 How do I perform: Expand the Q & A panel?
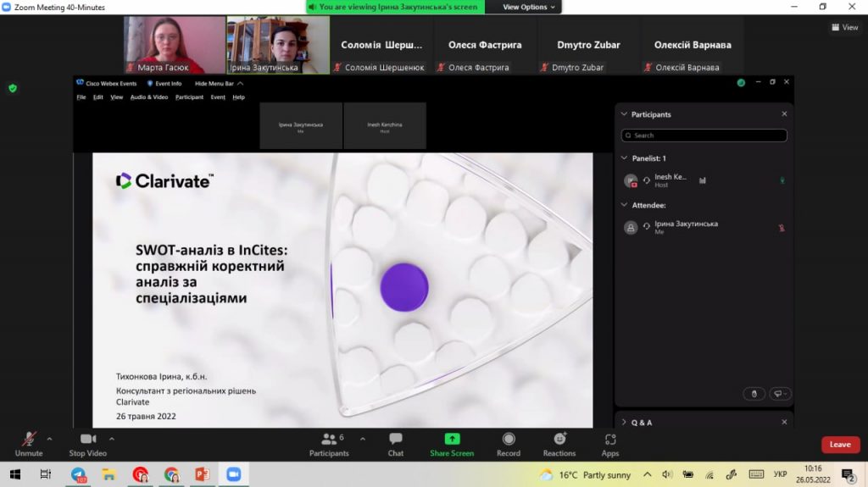click(x=625, y=422)
